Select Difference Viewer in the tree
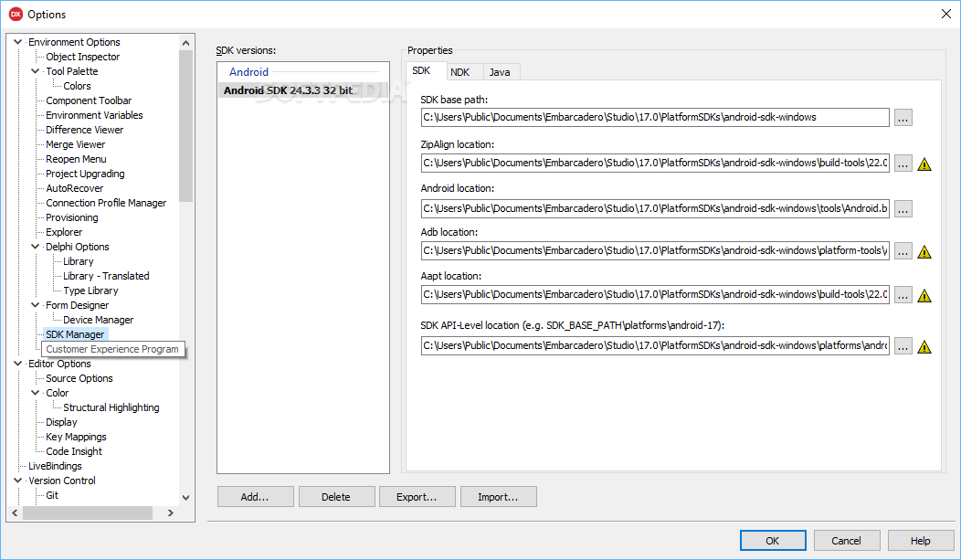The width and height of the screenshot is (961, 560). coord(85,130)
